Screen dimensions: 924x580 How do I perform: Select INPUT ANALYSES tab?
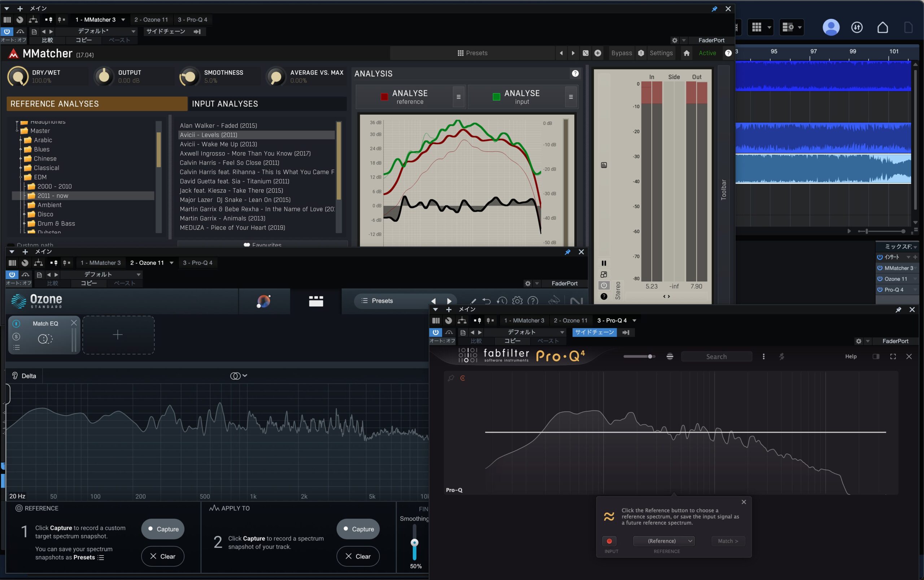coord(267,104)
